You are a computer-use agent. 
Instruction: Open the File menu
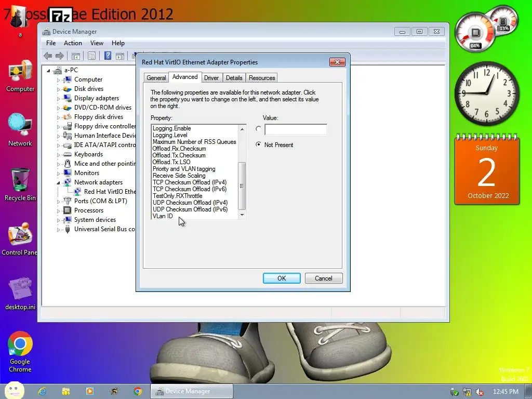tap(51, 43)
